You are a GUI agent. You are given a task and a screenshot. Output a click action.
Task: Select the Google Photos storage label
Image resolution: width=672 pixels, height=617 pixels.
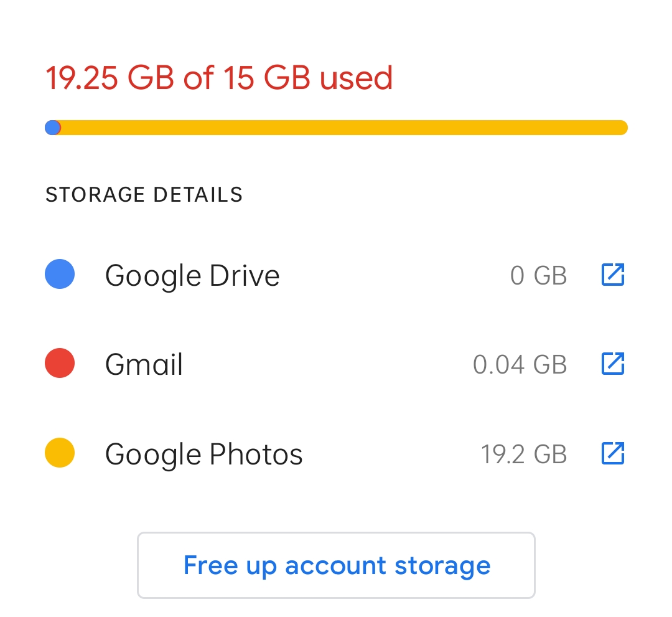pyautogui.click(x=203, y=454)
